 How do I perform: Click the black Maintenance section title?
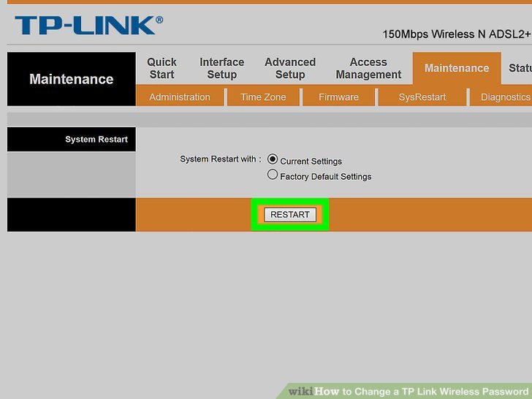[72, 79]
